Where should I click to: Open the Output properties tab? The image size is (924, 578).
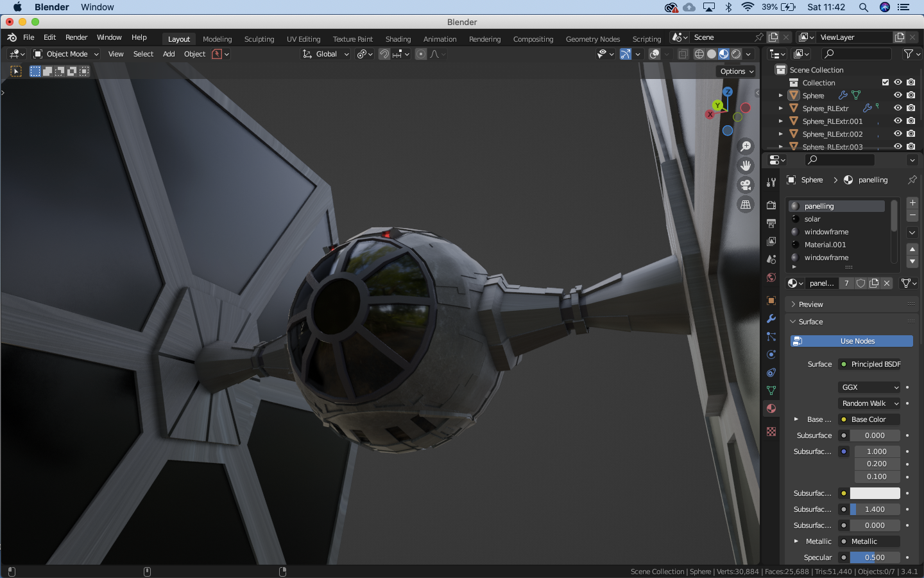(x=771, y=223)
